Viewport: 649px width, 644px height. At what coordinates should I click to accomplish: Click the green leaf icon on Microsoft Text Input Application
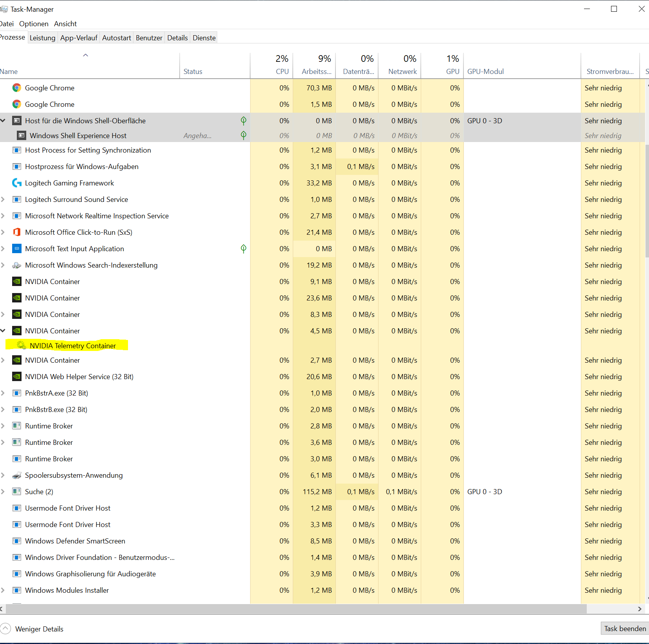coord(243,248)
